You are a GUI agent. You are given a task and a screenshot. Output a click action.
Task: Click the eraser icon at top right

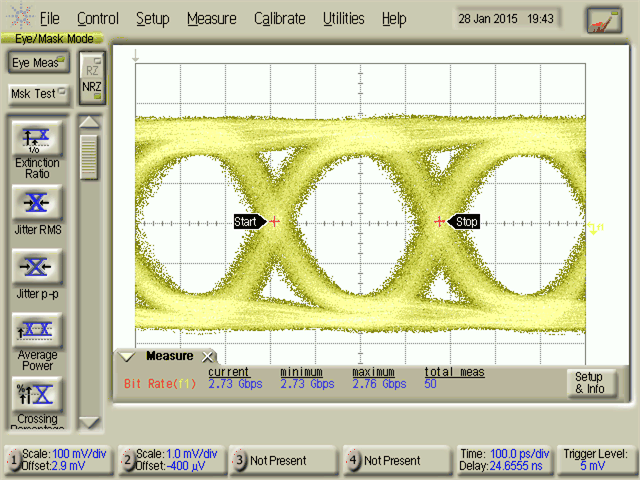(603, 19)
